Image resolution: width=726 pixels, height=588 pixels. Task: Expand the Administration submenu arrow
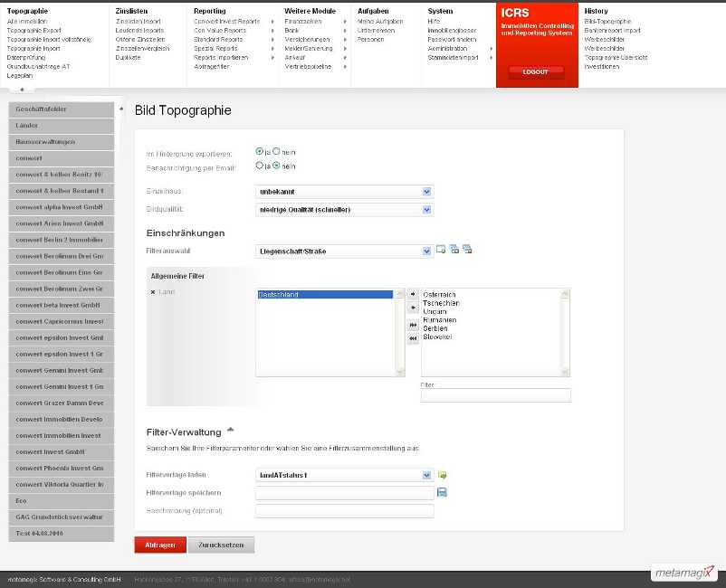[x=491, y=49]
